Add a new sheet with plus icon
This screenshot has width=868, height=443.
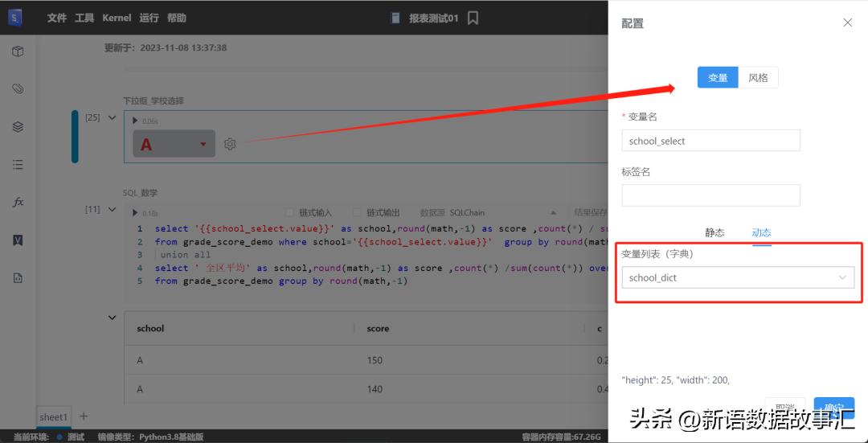point(84,416)
